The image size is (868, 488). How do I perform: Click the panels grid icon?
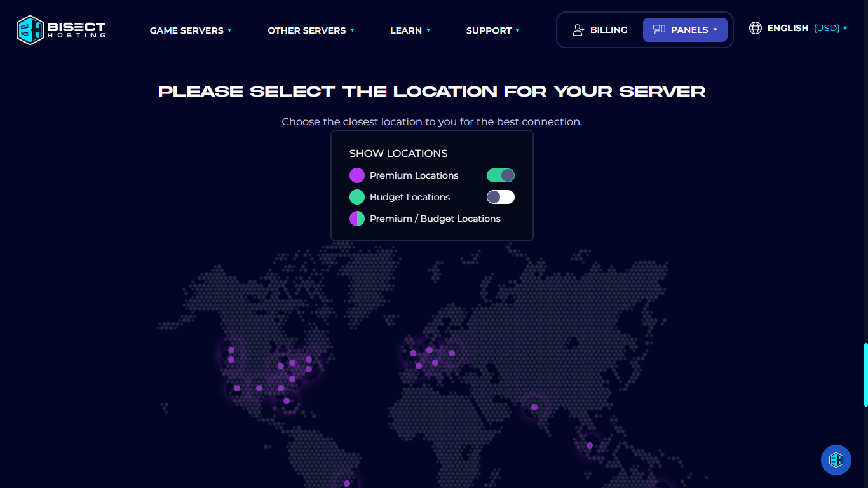(658, 29)
